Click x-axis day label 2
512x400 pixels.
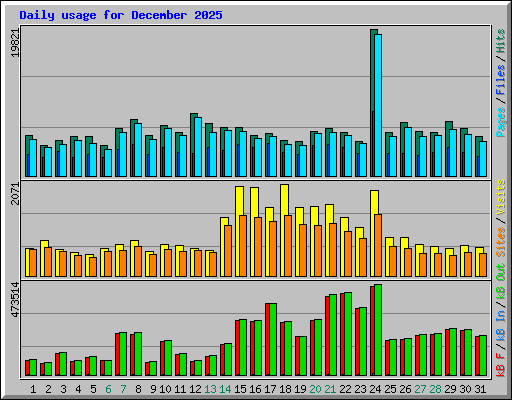(48, 389)
